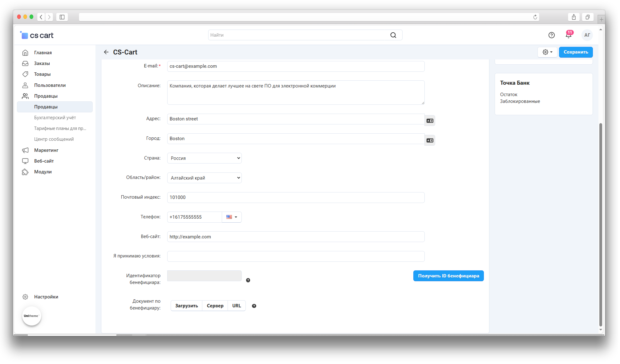Show tooltip for Идентификатор бенефициара
The height and width of the screenshot is (364, 620).
coord(248,280)
